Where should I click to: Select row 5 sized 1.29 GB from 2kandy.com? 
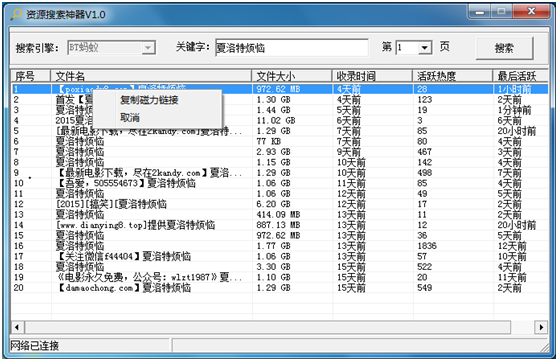coord(279,131)
